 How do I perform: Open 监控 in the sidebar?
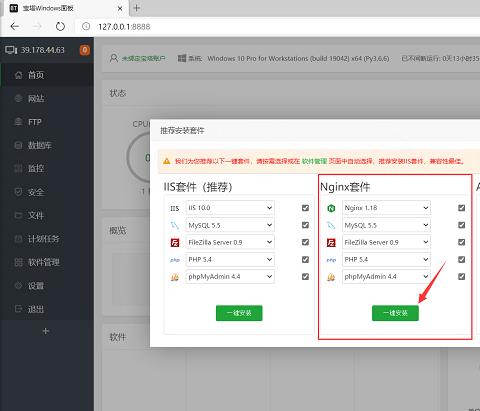click(x=47, y=169)
